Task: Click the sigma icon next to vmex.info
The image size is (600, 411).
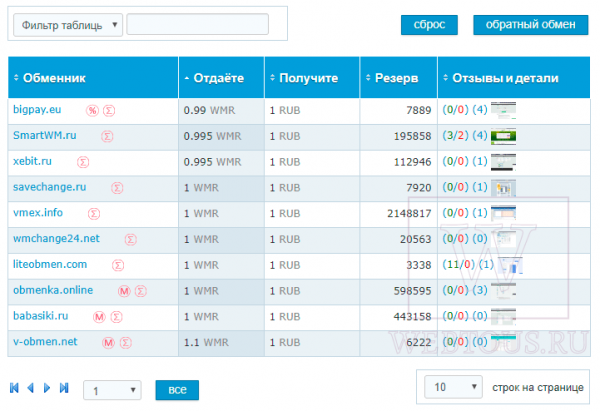Action: [94, 214]
